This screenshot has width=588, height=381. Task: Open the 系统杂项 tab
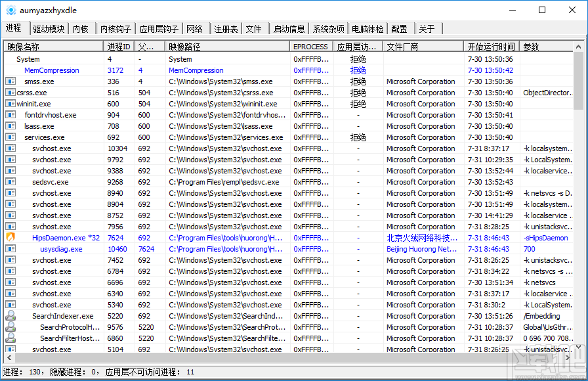(329, 29)
